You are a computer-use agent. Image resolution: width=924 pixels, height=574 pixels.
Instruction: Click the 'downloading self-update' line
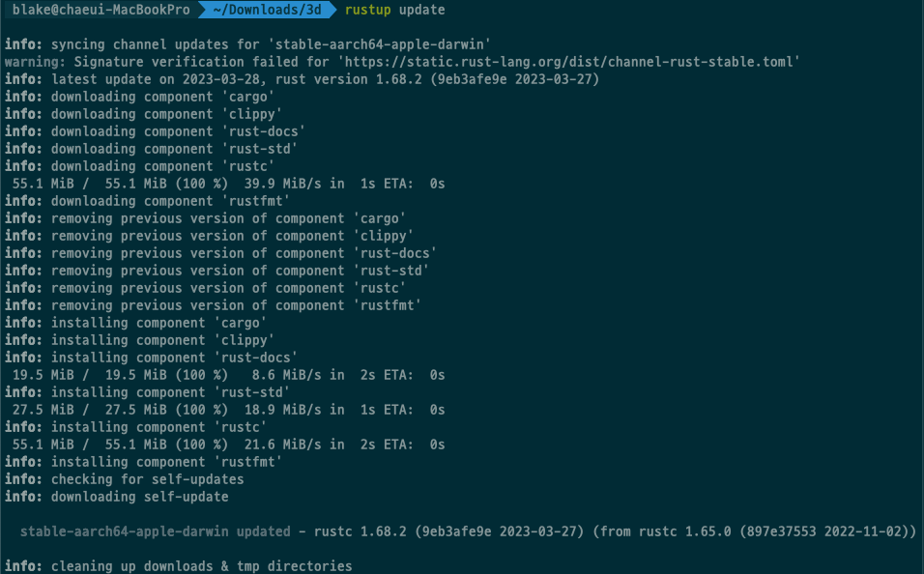tap(116, 496)
